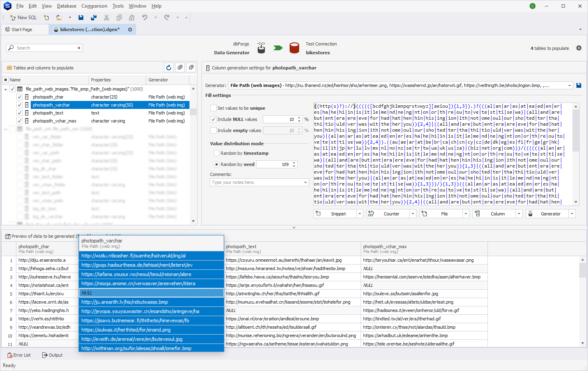Click the Counter button
The image size is (588, 371).
[x=388, y=214]
